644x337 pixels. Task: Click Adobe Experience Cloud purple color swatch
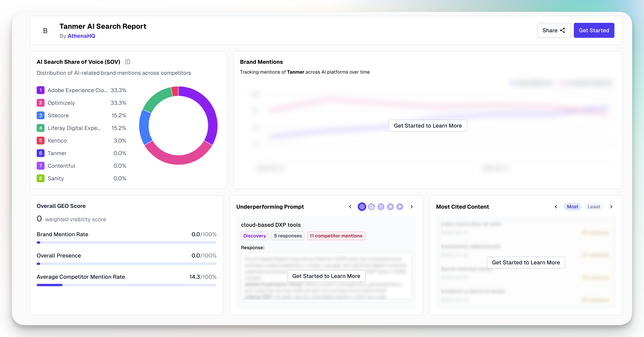[41, 90]
